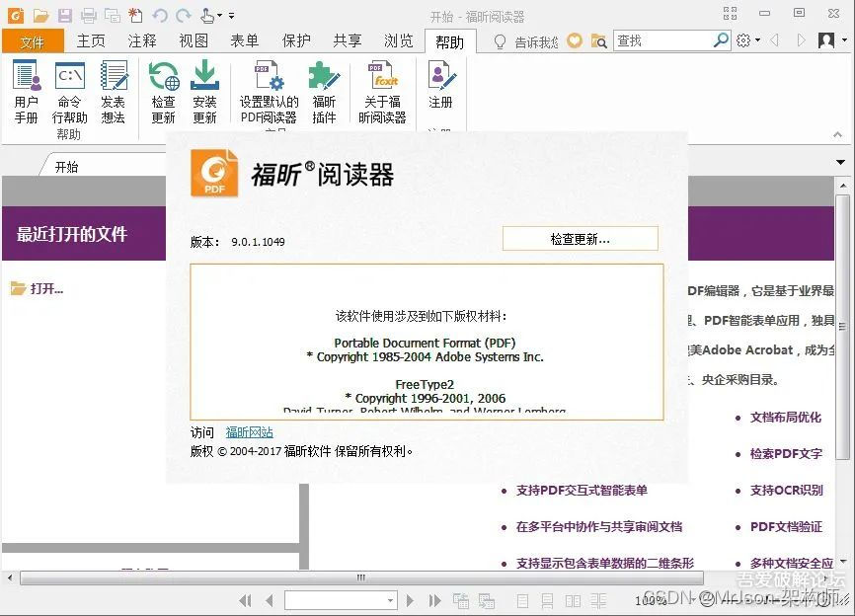855x616 pixels.
Task: Click 检索PDF文字 feature link
Action: pyautogui.click(x=786, y=453)
